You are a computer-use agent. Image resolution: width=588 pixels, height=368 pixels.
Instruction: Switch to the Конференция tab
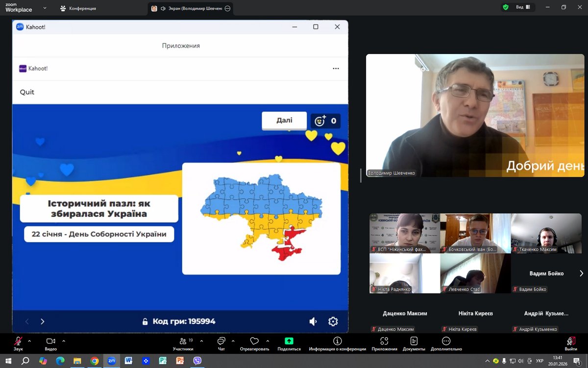coord(78,8)
